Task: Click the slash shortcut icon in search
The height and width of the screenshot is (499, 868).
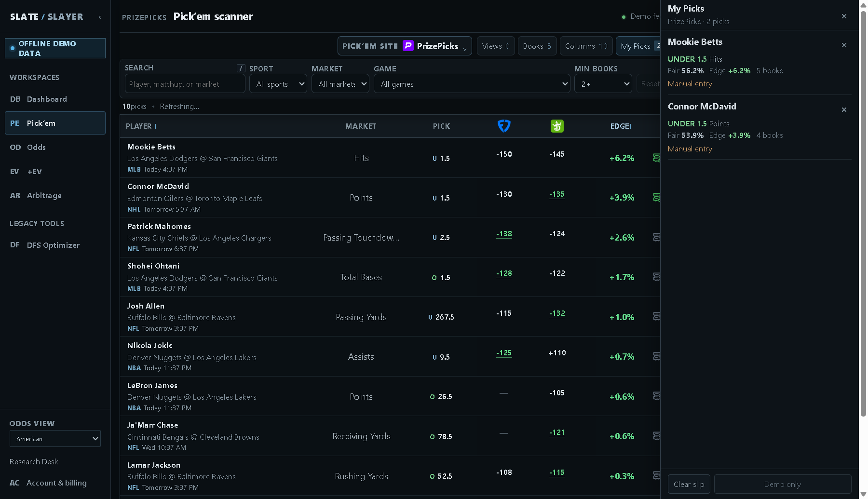Action: [241, 68]
